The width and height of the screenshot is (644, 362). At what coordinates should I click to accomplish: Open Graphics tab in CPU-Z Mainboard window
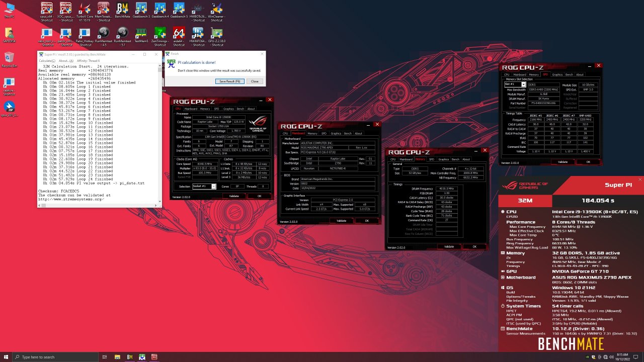[336, 133]
